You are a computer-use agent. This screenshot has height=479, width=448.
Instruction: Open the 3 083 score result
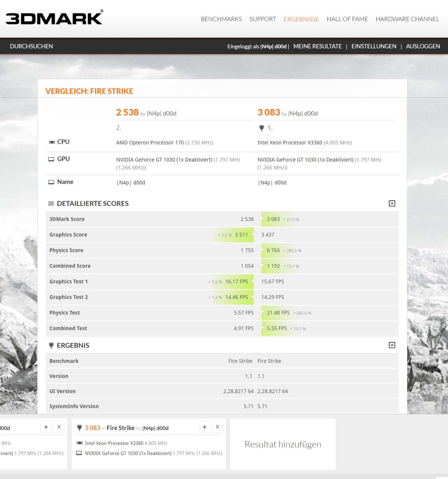click(x=269, y=112)
